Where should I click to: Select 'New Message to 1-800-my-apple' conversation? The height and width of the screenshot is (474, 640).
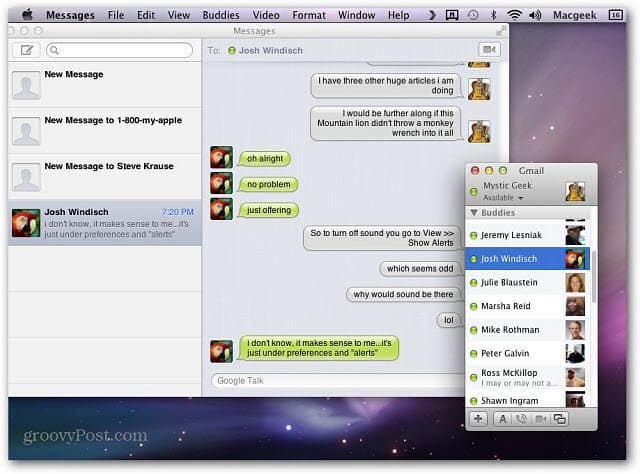coord(104,131)
